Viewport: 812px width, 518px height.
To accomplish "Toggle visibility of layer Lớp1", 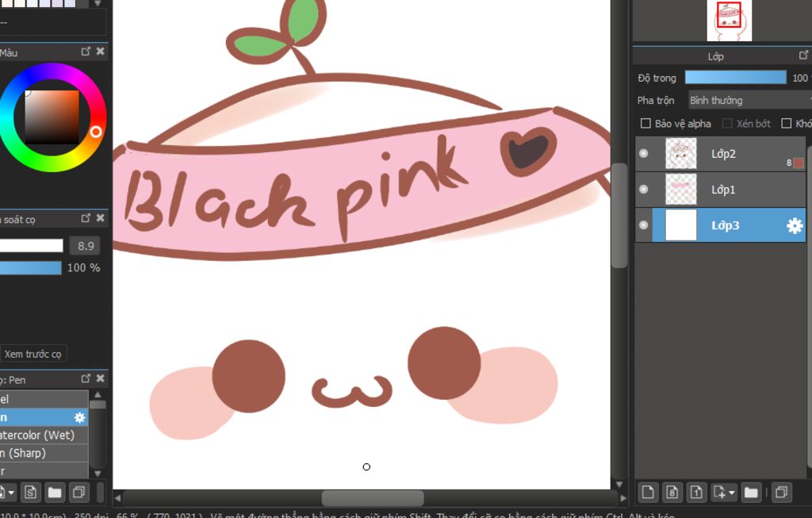I will [x=644, y=189].
